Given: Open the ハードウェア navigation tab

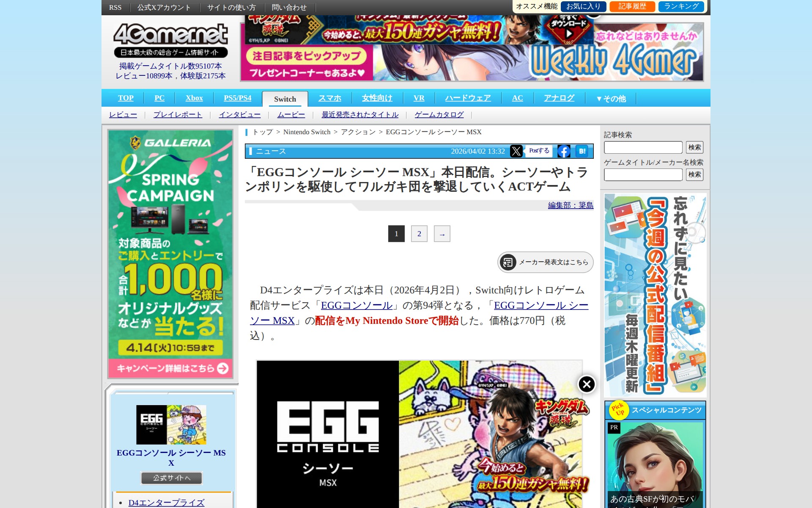Looking at the screenshot, I should (x=468, y=98).
